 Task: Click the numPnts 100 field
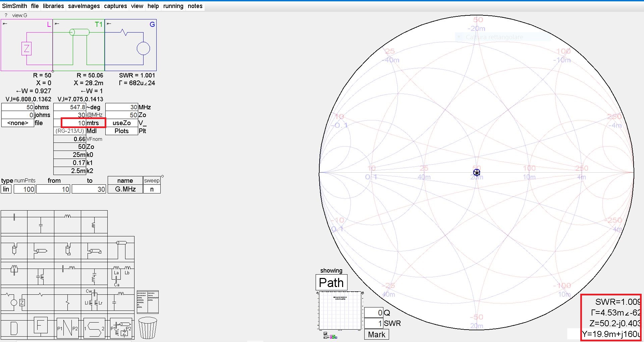24,189
